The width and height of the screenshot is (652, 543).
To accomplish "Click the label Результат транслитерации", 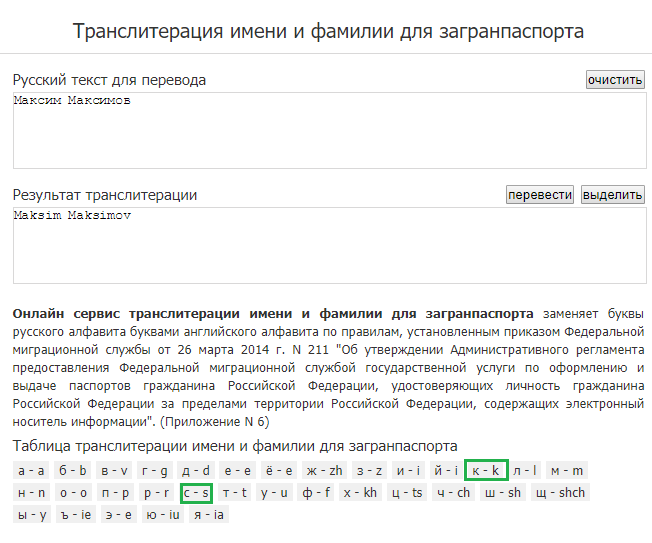I will click(105, 195).
